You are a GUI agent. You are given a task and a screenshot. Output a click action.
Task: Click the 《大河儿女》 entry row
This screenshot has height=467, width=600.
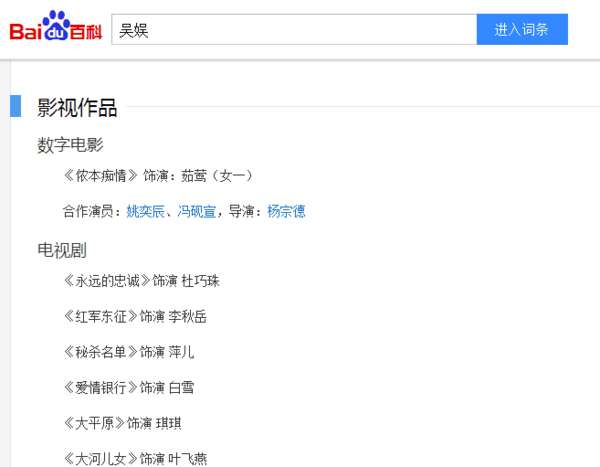(135, 459)
